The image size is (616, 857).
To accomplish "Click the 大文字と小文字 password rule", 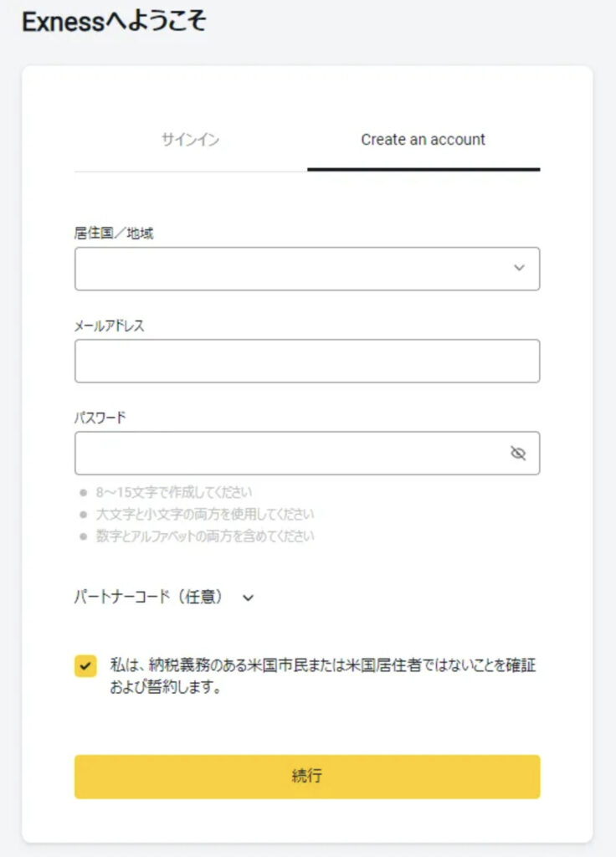I will point(205,514).
